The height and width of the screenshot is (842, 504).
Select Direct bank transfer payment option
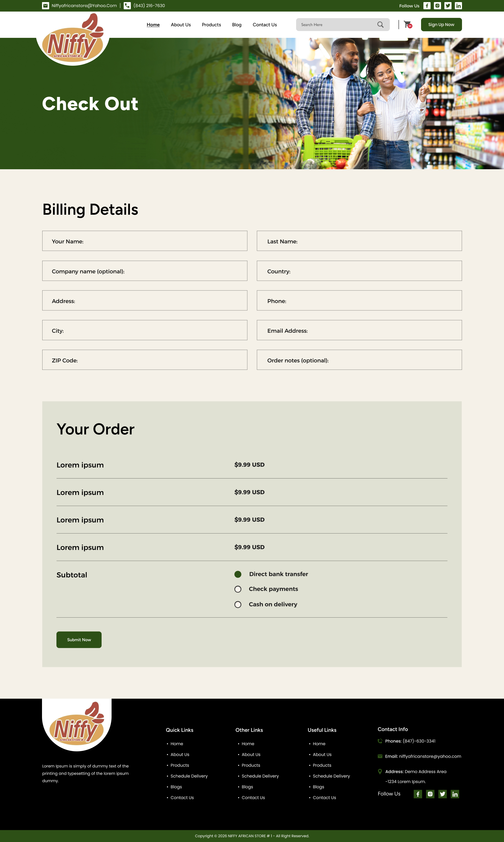[238, 574]
